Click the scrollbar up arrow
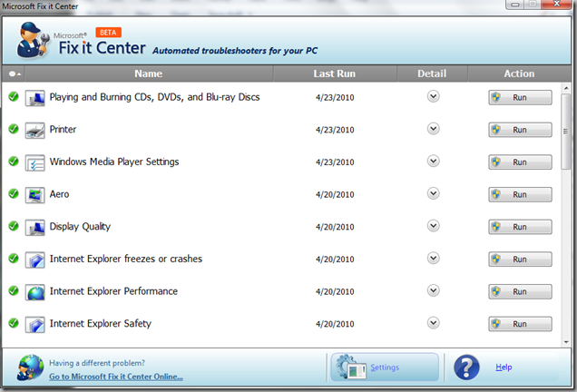577x392 pixels. coord(566,88)
